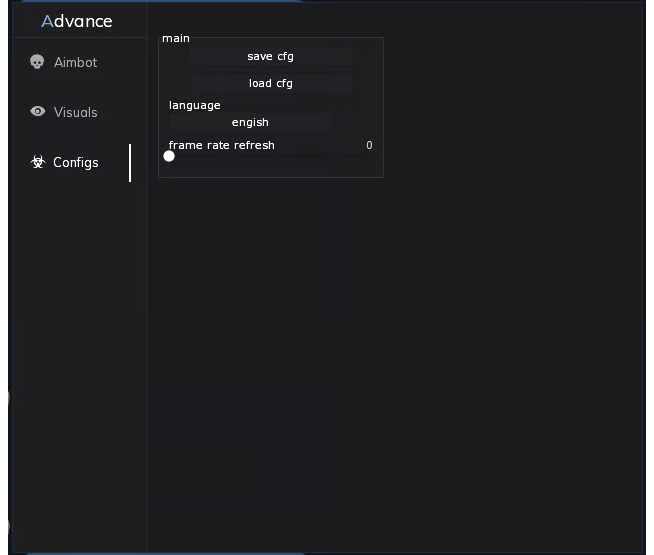Open the language dropdown showing engish
The height and width of the screenshot is (555, 654).
click(250, 123)
